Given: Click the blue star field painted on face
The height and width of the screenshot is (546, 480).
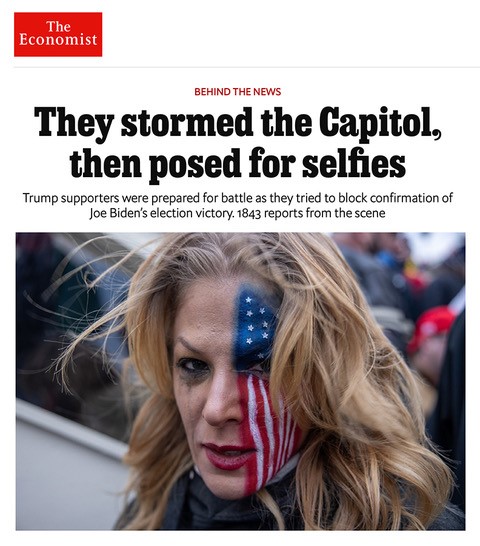Looking at the screenshot, I should 256,326.
